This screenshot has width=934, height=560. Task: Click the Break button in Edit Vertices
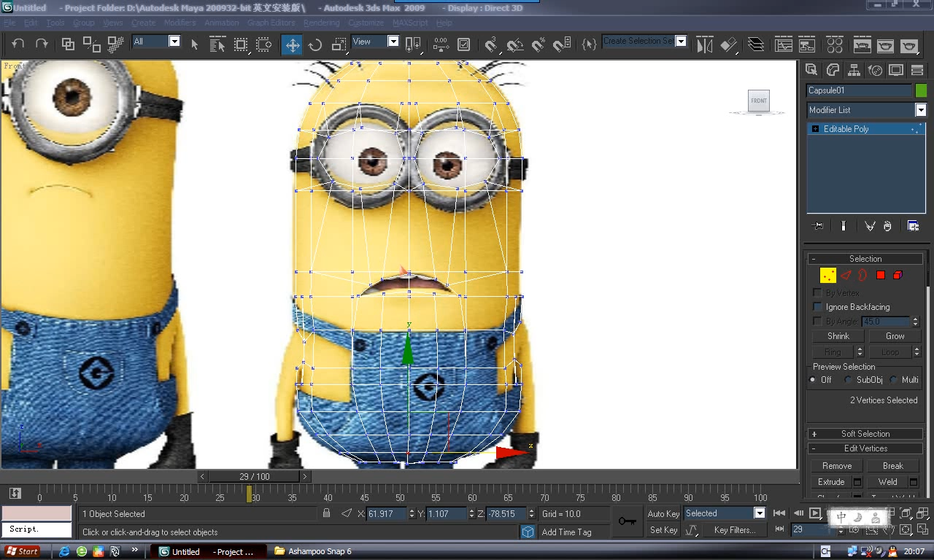[893, 466]
